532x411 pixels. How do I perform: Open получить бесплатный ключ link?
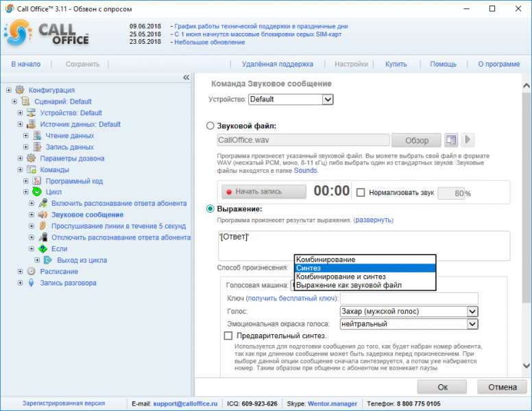tap(291, 298)
